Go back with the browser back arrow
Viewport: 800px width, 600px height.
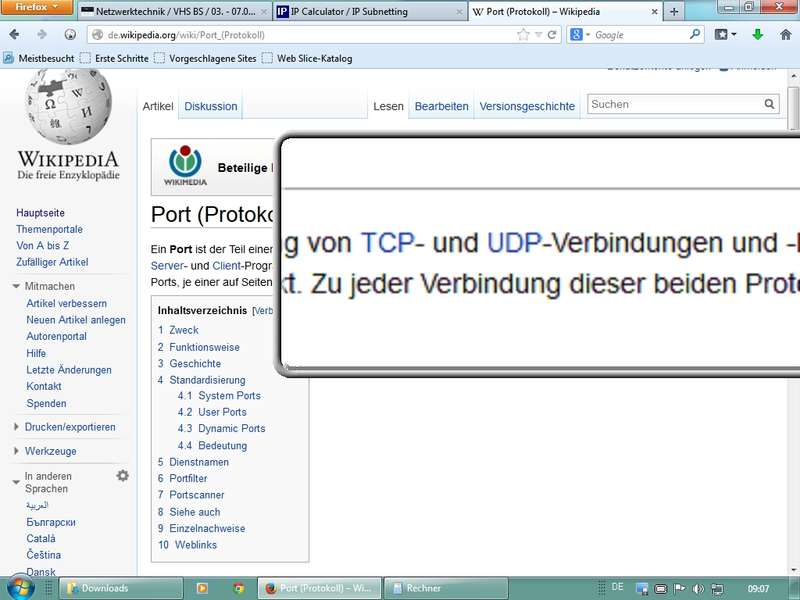[14, 35]
